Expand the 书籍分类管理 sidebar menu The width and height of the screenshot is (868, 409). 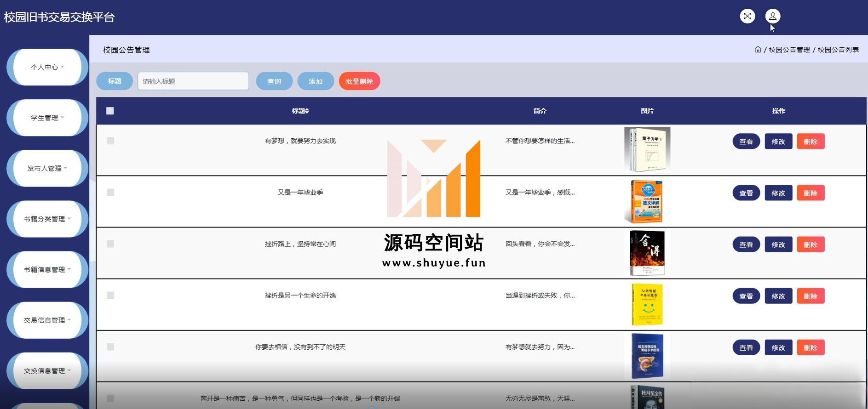point(47,219)
